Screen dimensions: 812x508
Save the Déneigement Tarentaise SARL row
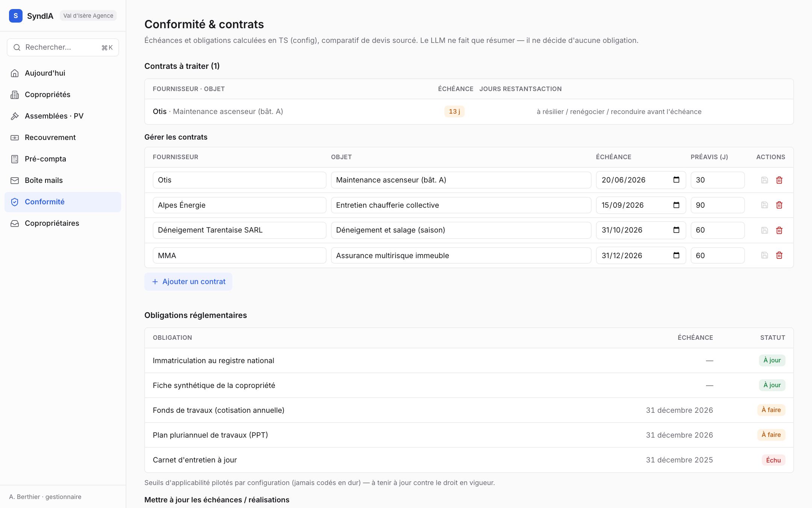(764, 230)
